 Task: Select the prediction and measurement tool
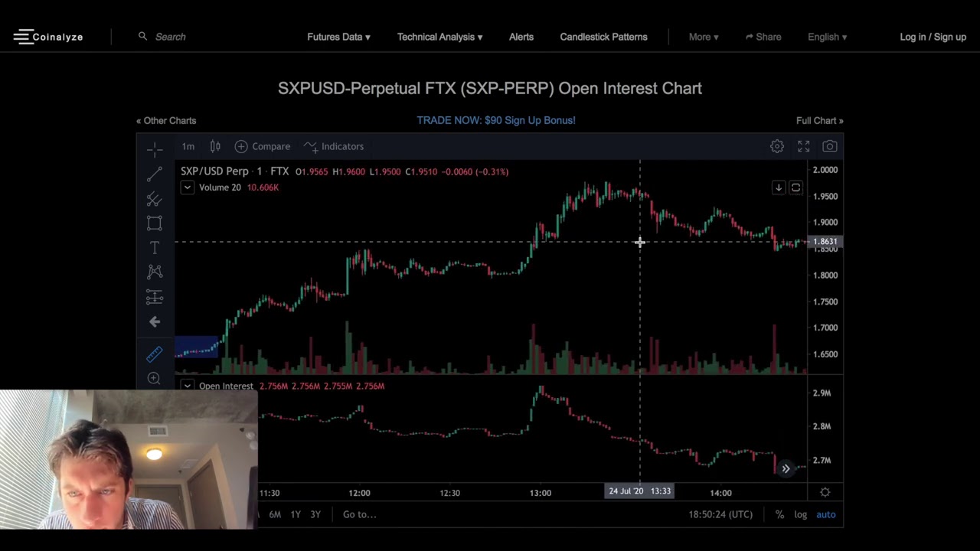coord(155,297)
